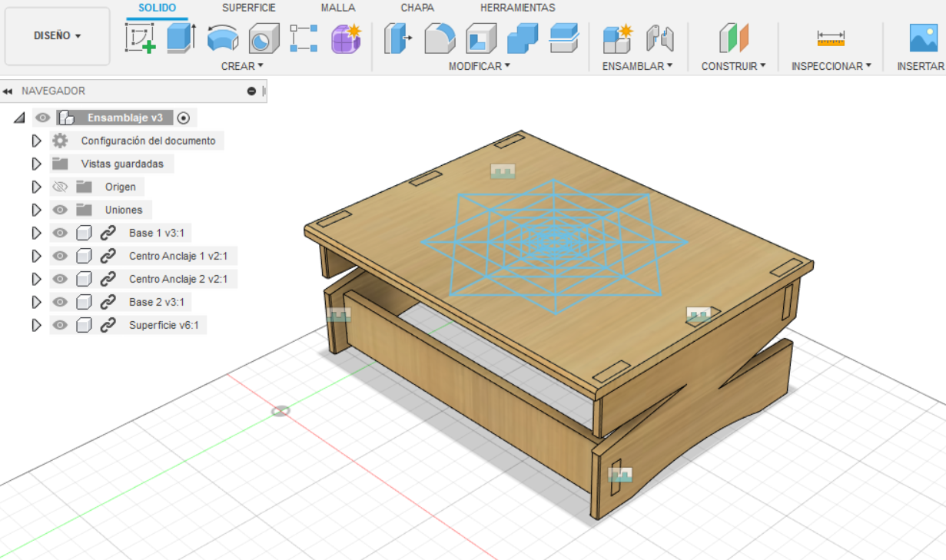Select the Fillet tool
Image resolution: width=946 pixels, height=560 pixels.
(x=440, y=38)
